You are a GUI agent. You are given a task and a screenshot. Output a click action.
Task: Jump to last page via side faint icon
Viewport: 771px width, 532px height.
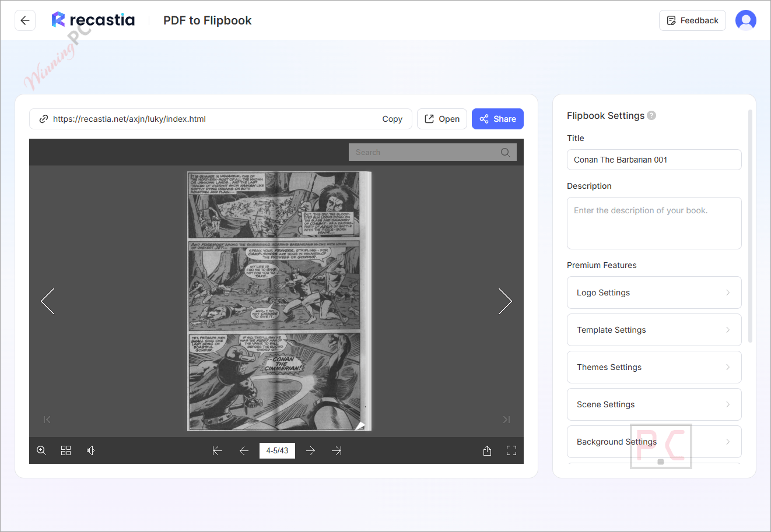tap(506, 420)
